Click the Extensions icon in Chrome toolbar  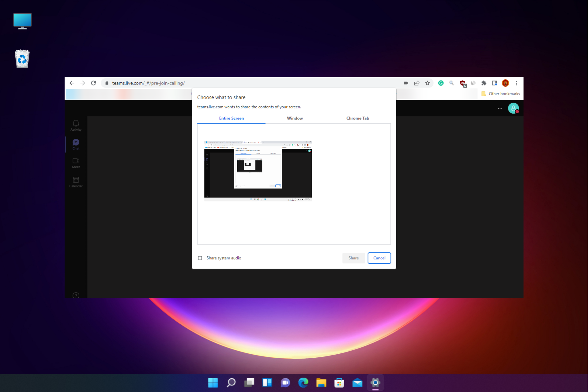tap(484, 83)
